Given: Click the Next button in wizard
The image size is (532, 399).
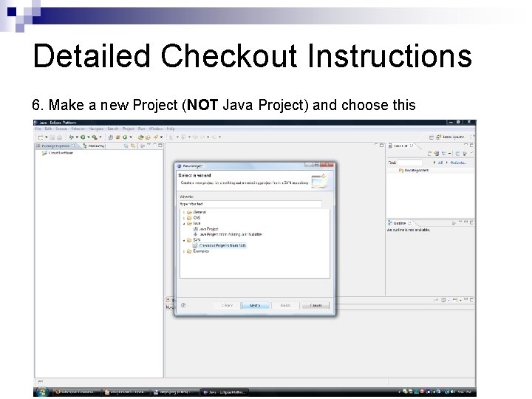Looking at the screenshot, I should [255, 305].
